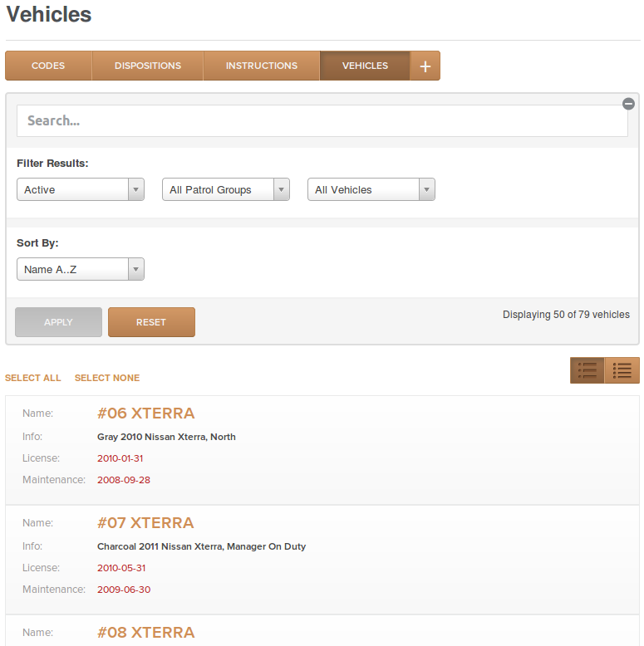
Task: Go to the Dispositions tab
Action: (148, 66)
